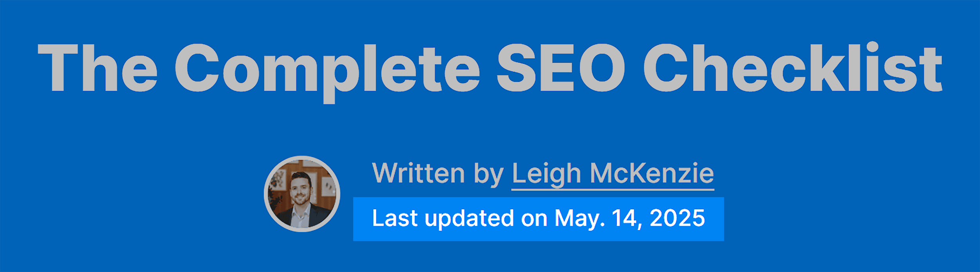Click the Last updated on text
980x272 pixels.
click(x=459, y=219)
